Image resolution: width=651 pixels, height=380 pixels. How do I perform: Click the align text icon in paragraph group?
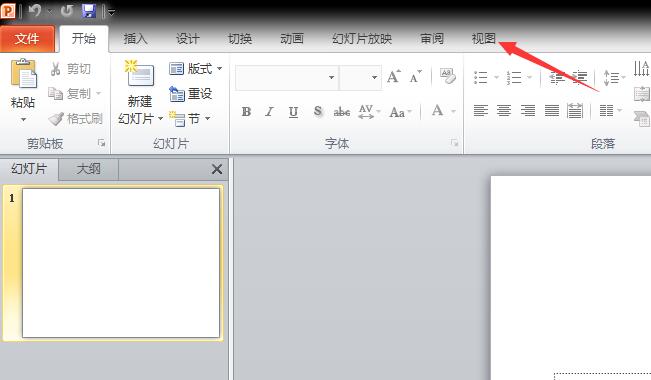pos(642,94)
